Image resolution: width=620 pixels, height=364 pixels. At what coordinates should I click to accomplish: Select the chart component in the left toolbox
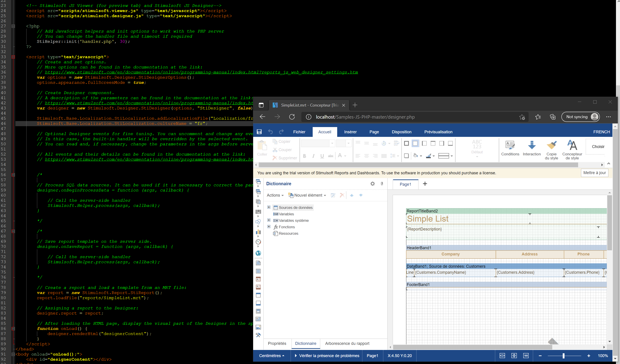coord(258,232)
